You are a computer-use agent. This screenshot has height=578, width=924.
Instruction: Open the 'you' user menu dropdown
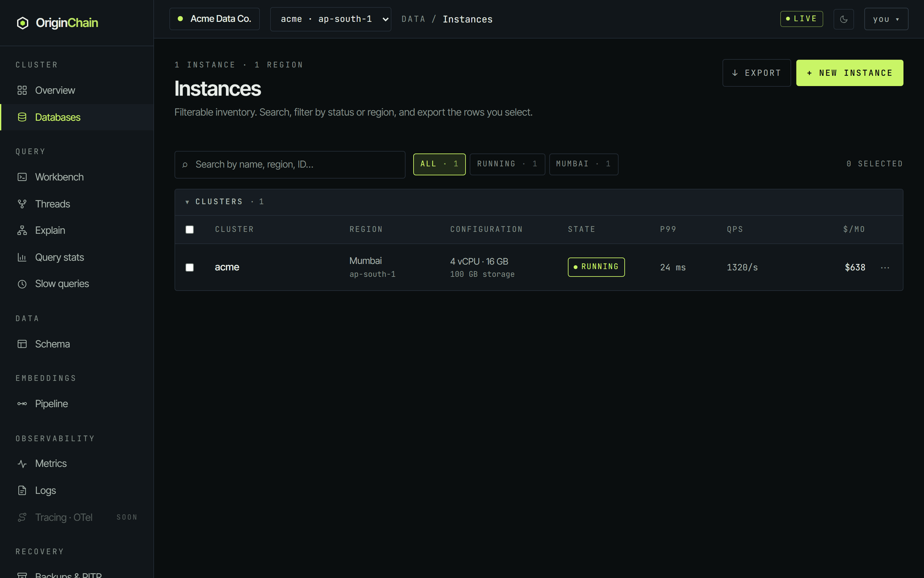[886, 19]
